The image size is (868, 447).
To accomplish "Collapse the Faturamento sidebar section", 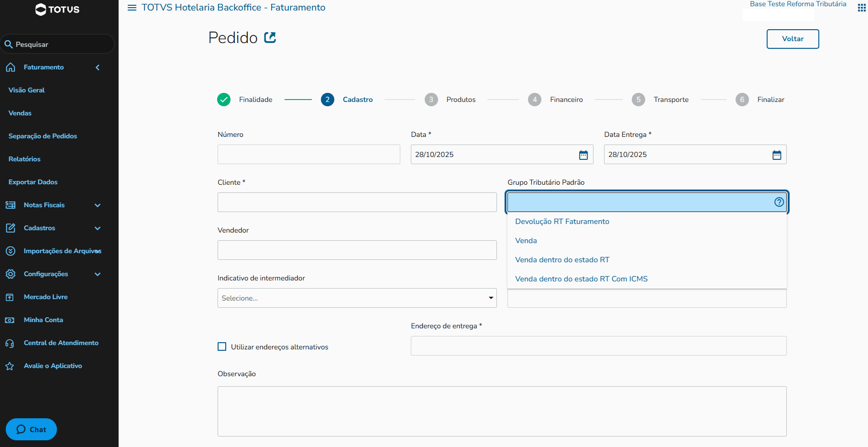I will (98, 67).
